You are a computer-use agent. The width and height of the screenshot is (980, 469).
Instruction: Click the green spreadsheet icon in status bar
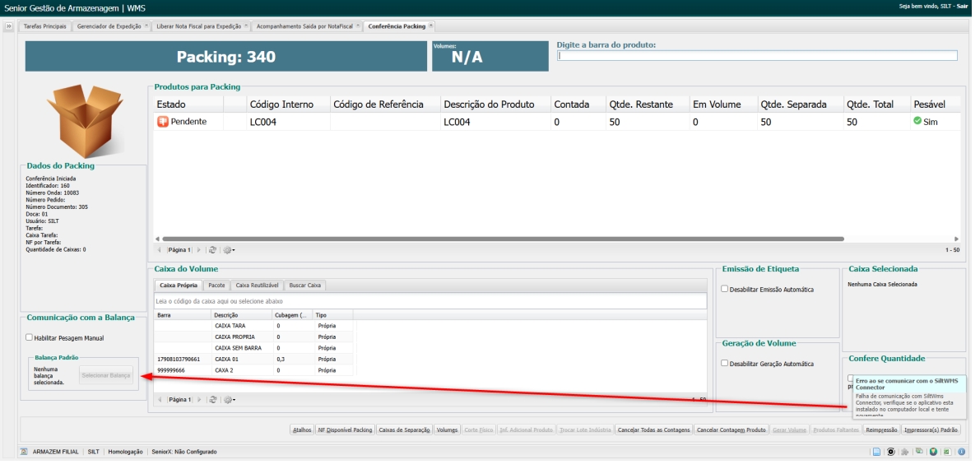click(x=947, y=452)
